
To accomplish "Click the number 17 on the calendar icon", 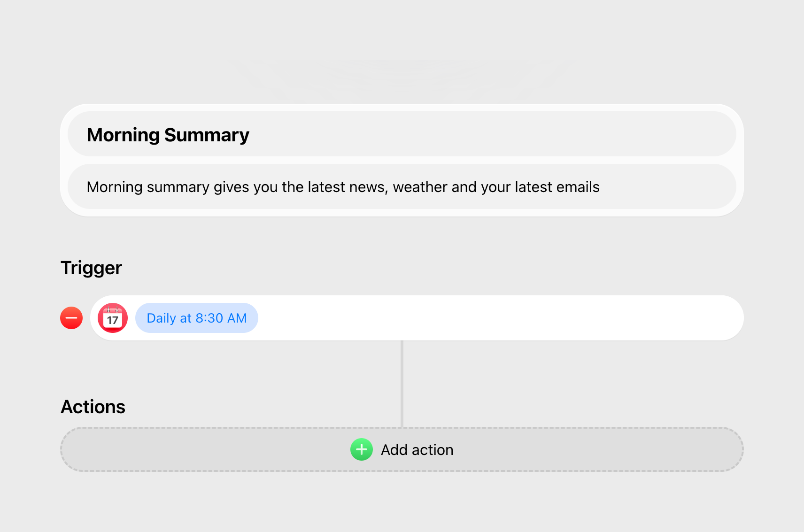I will 113,321.
